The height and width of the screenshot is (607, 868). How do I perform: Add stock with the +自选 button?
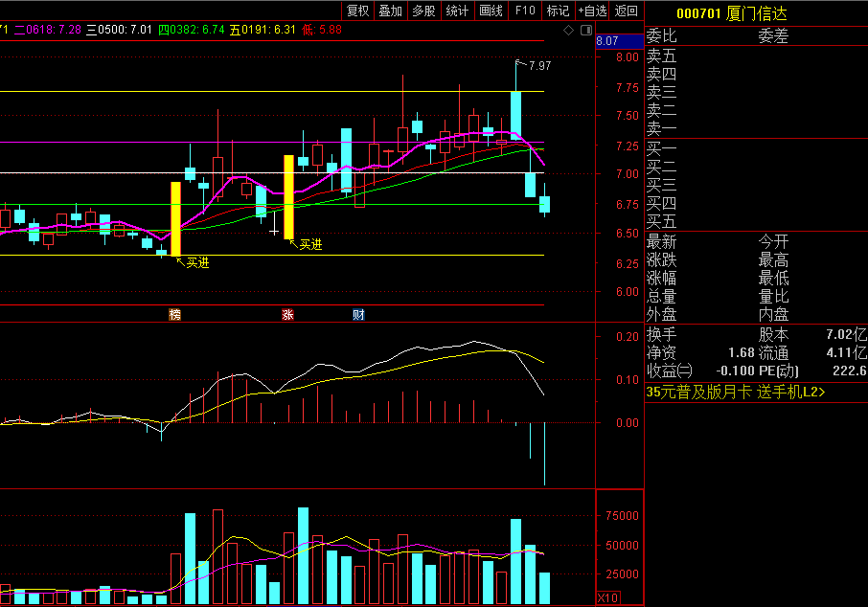(592, 11)
